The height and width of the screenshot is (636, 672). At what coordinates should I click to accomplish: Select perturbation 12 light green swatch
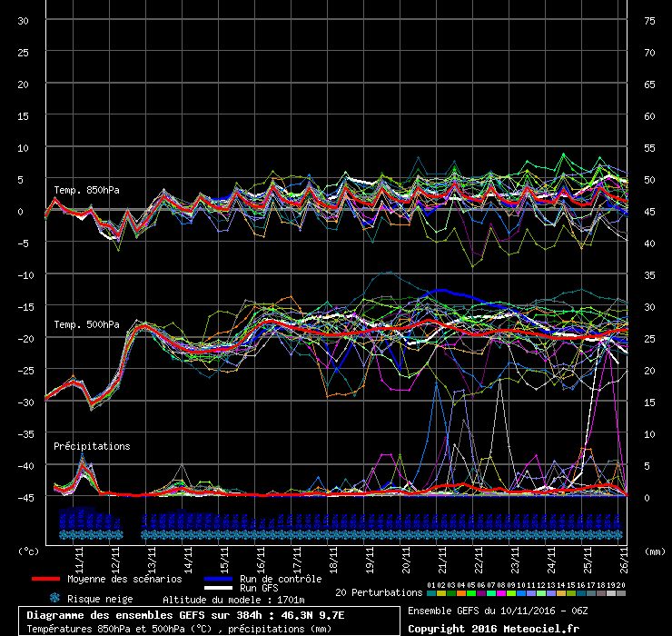point(541,593)
